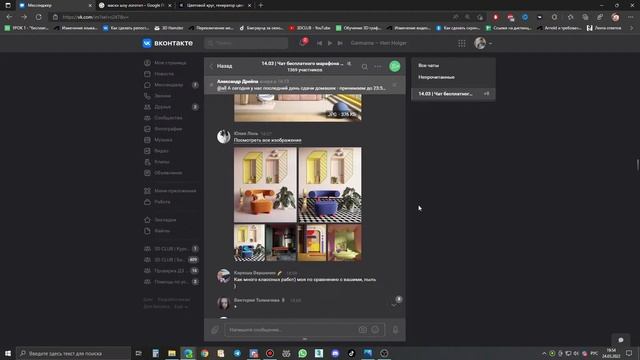640x360 pixels.
Task: Attach a file with the paperclip icon
Action: [215, 330]
